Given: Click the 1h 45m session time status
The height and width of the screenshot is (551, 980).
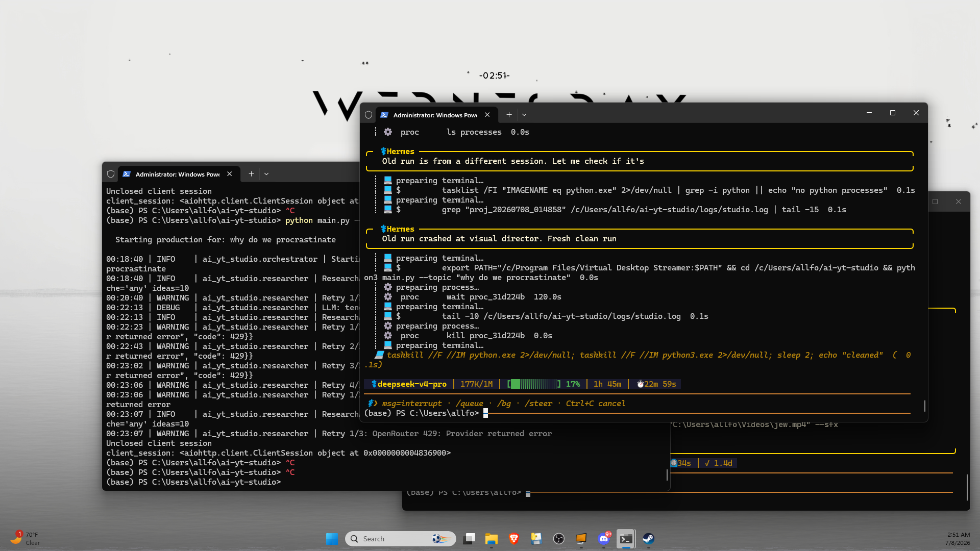Looking at the screenshot, I should tap(607, 384).
